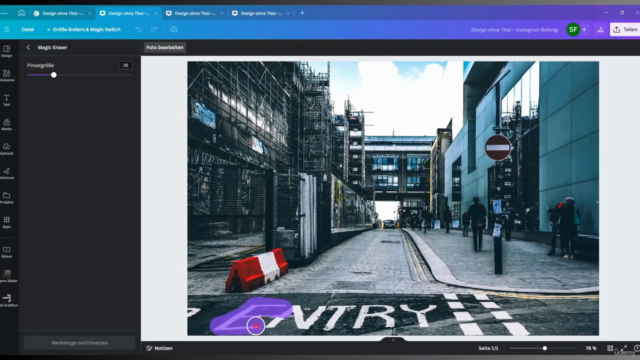Close the fourth Design ohne Titel tab
Image resolution: width=640 pixels, height=360 pixels.
point(288,13)
